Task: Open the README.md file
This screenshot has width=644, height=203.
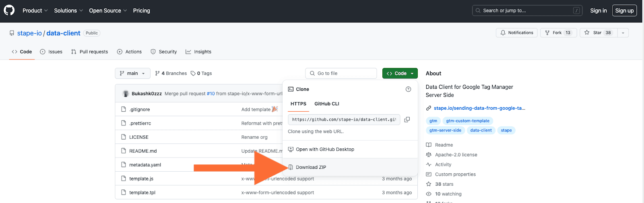Action: (x=143, y=151)
